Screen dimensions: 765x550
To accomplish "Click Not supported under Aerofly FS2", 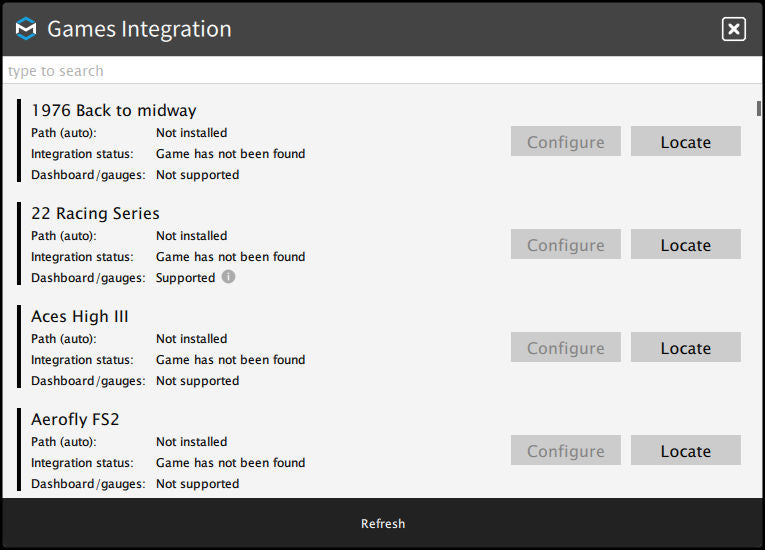I will pos(198,484).
